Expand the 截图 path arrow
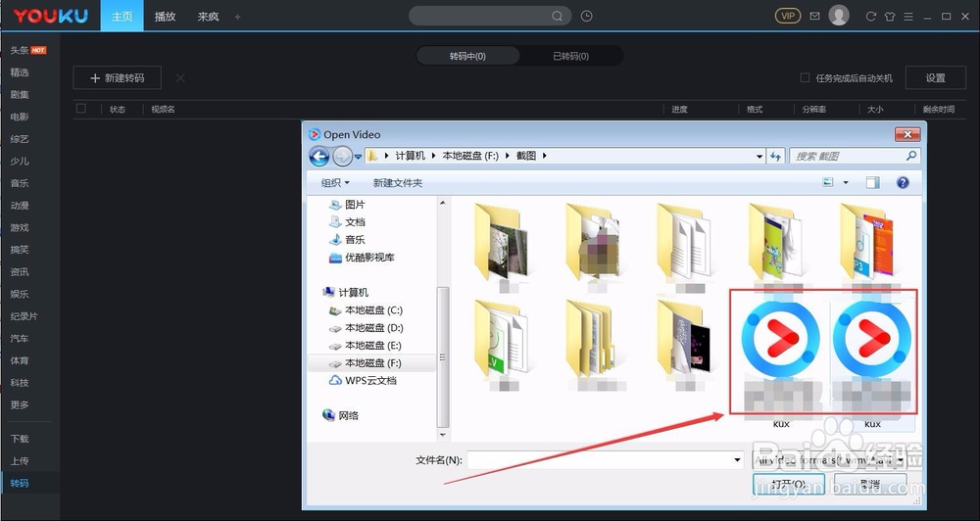 544,156
